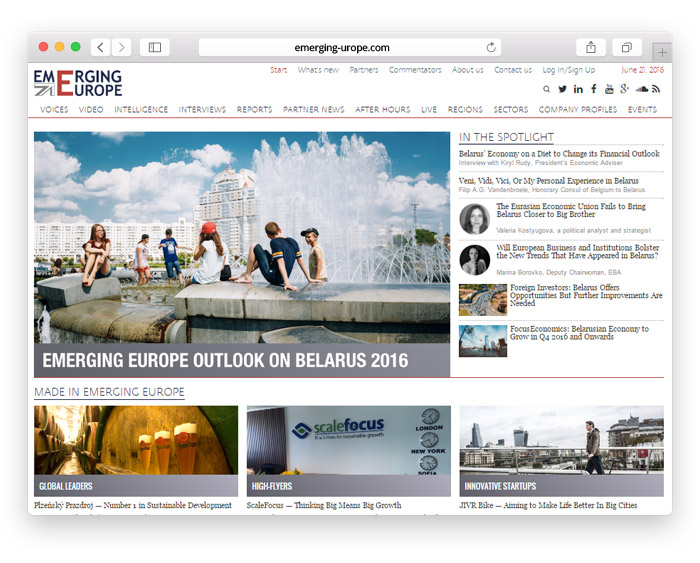Open the Interviews navigation item
This screenshot has height=563, width=700.
(x=202, y=109)
